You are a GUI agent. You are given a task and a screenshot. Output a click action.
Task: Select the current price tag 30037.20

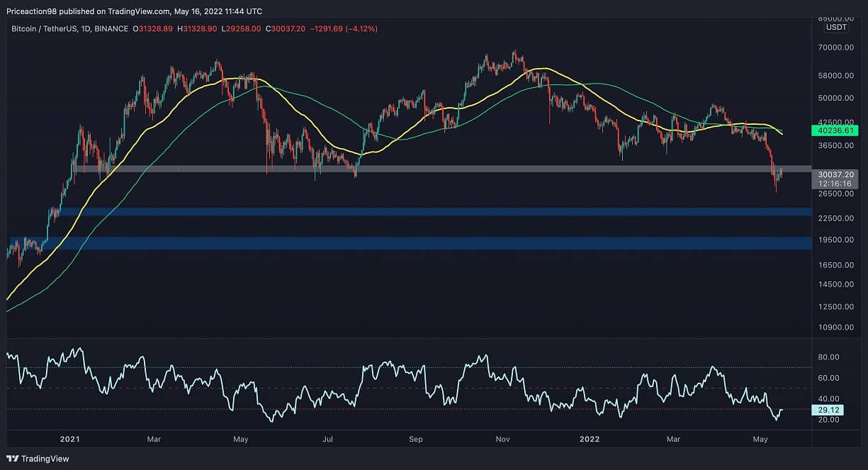tap(835, 174)
